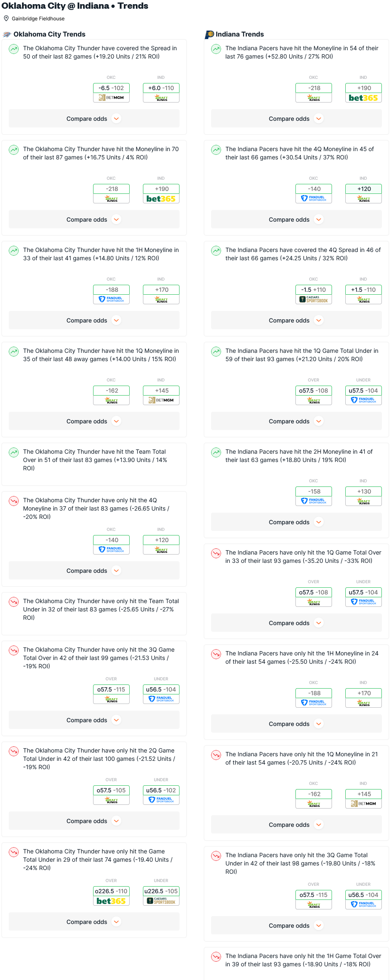Screen dimensions: 391x980
Task: Choose the u57.5 -104 under for 1Q Total Under
Action: (364, 391)
